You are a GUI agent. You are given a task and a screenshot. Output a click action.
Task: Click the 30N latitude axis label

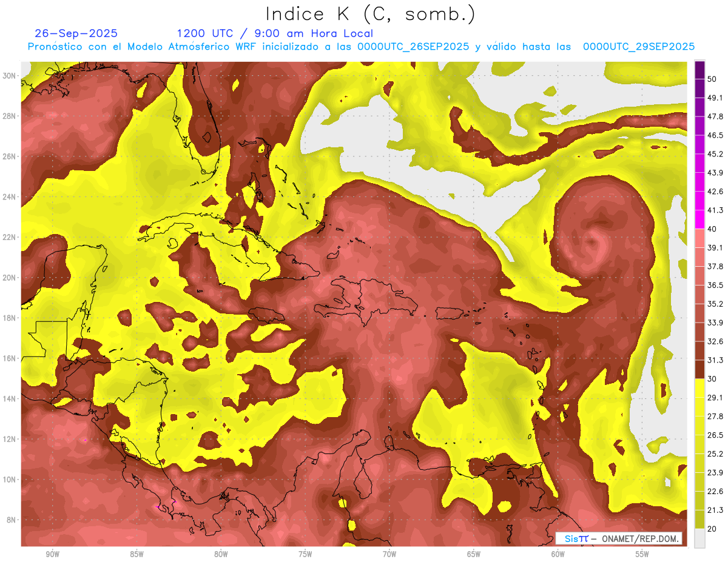coord(9,76)
